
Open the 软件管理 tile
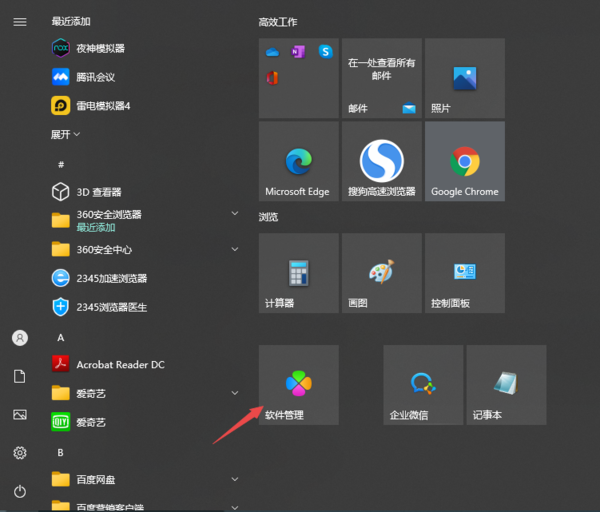click(298, 385)
